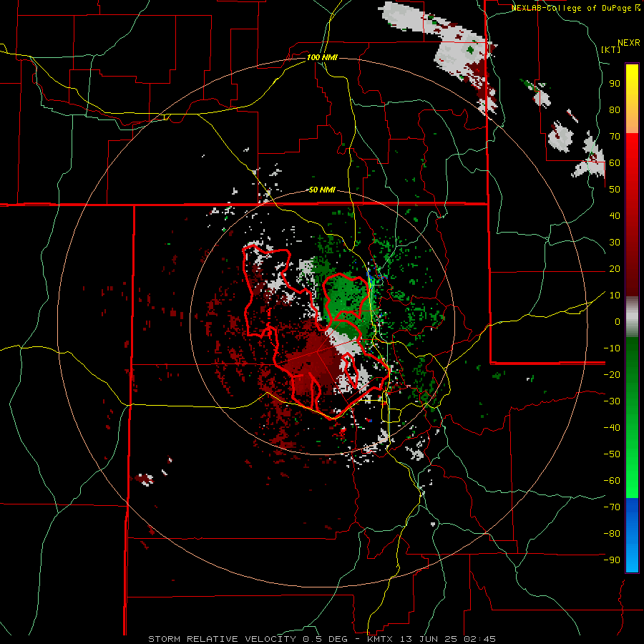Click the "80" scale value

tap(615, 110)
